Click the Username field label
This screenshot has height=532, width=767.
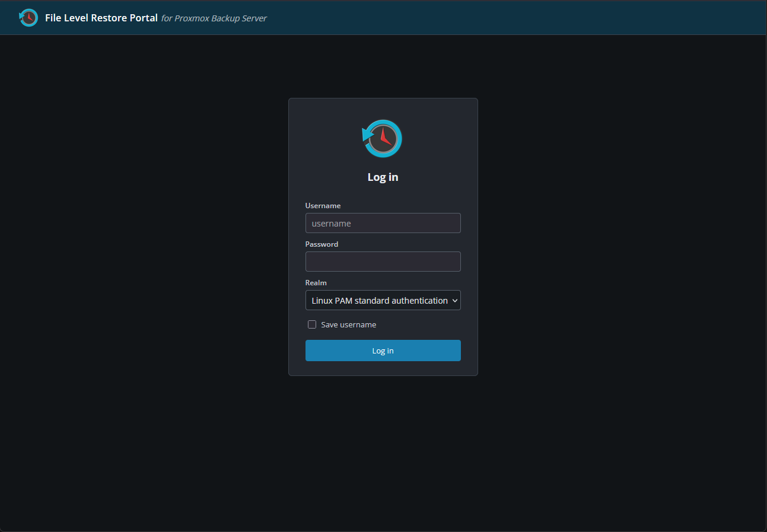(x=323, y=206)
